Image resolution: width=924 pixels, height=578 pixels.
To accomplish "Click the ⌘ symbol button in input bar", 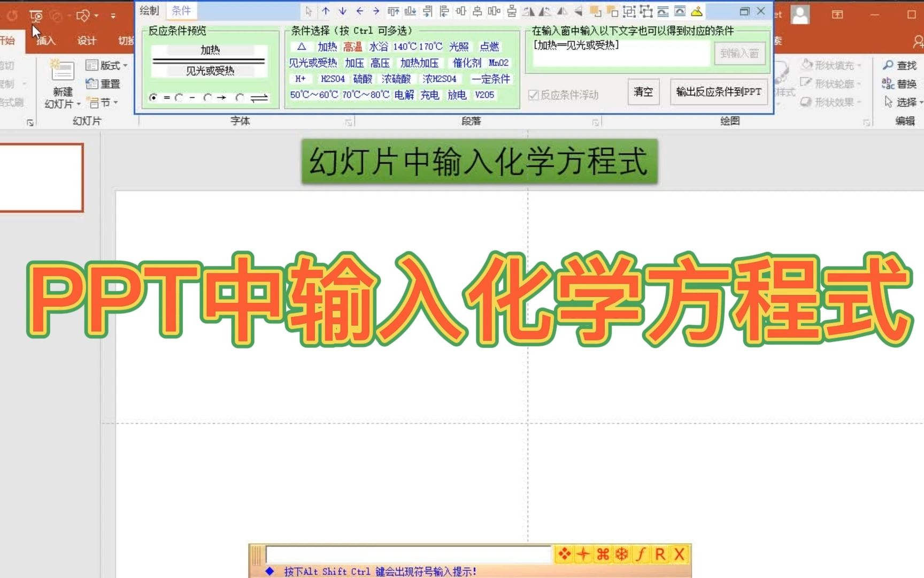I will [x=603, y=554].
